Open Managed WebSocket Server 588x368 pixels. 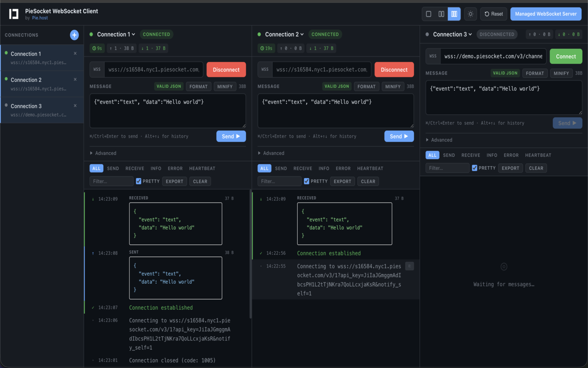click(546, 14)
